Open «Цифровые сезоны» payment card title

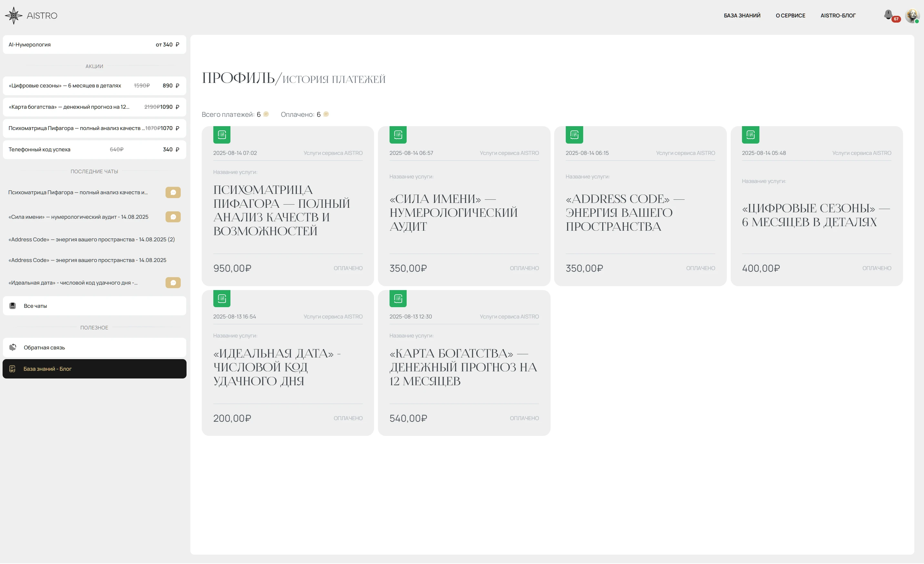coord(816,215)
